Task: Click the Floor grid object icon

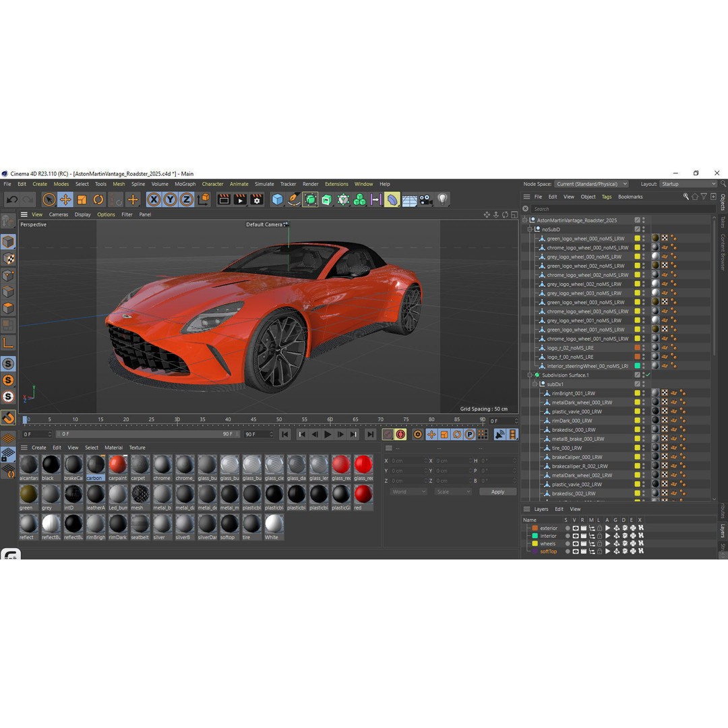Action: coord(409,200)
